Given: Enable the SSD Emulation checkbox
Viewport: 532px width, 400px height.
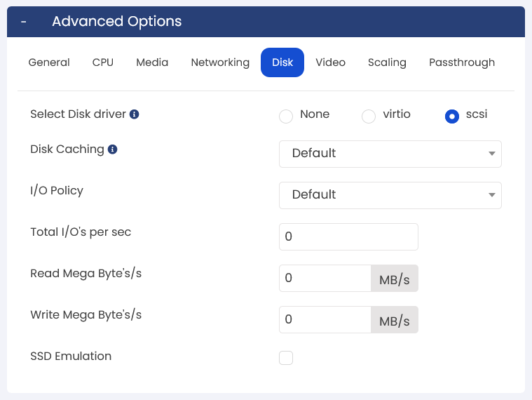Looking at the screenshot, I should click(286, 358).
